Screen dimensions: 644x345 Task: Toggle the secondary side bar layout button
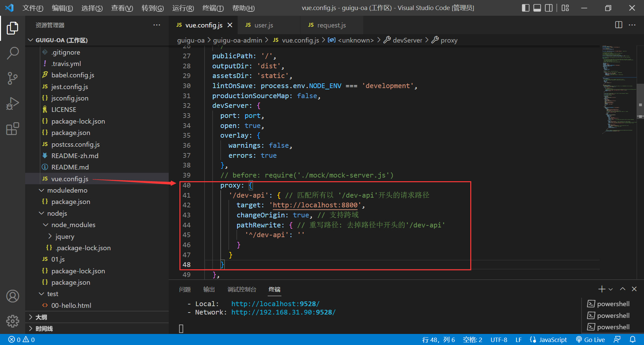[x=549, y=8]
